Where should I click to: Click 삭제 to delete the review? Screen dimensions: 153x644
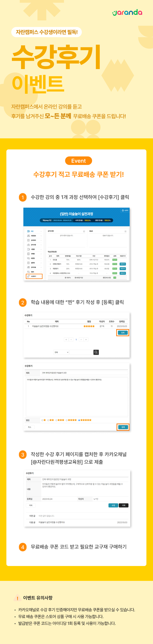[x=123, y=505]
